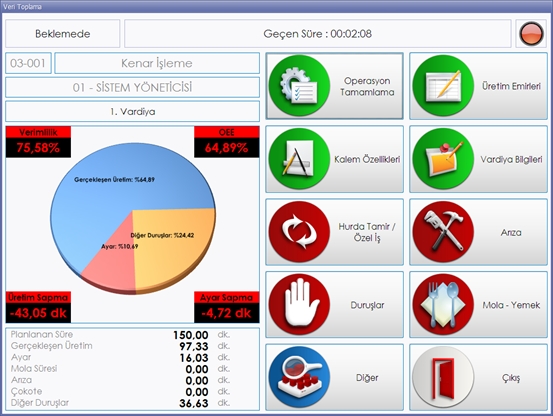The image size is (553, 416).
Task: Open Vardiya Bilgileri pinned note icon
Action: 443,159
